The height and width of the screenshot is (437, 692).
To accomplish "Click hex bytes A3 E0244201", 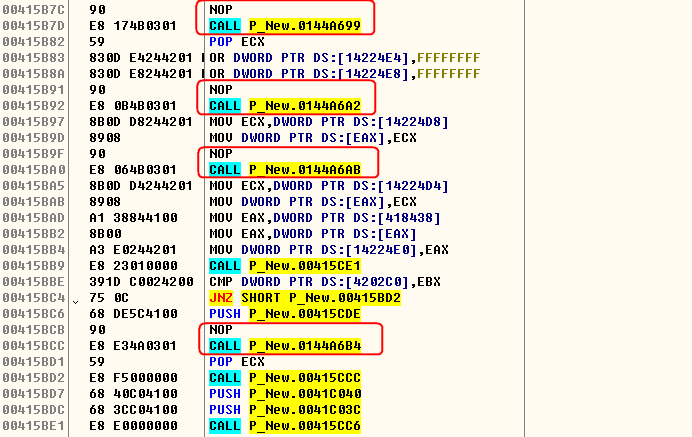I will [133, 250].
